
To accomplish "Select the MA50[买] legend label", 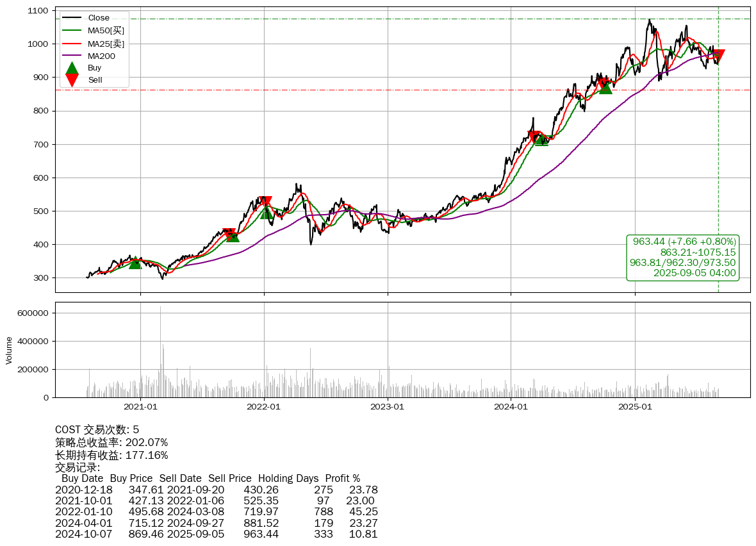I will pyautogui.click(x=106, y=31).
